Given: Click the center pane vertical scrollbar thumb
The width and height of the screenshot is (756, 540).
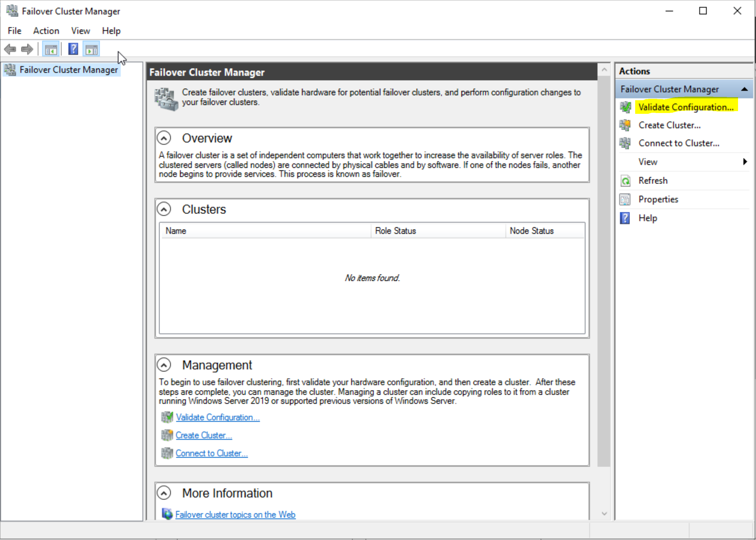Looking at the screenshot, I should [x=604, y=271].
